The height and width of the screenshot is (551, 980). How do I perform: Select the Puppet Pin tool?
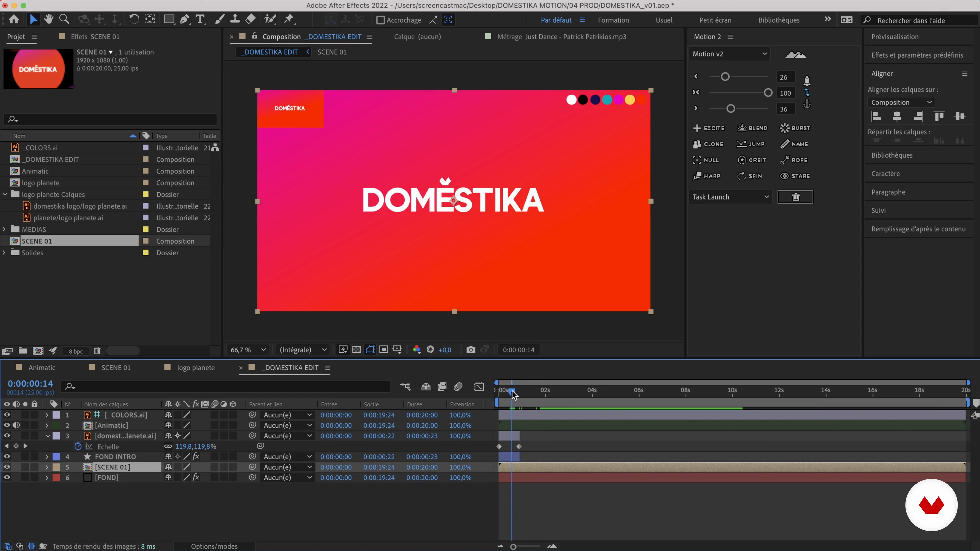click(289, 19)
